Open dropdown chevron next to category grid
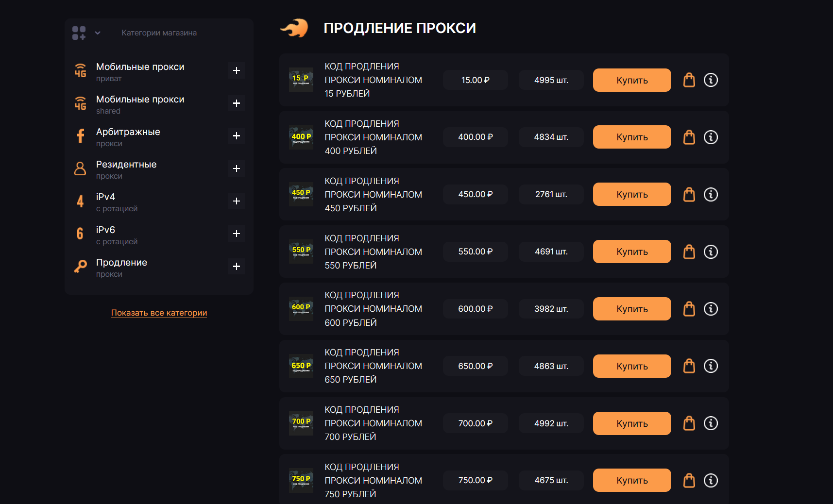Image resolution: width=833 pixels, height=504 pixels. 98,33
